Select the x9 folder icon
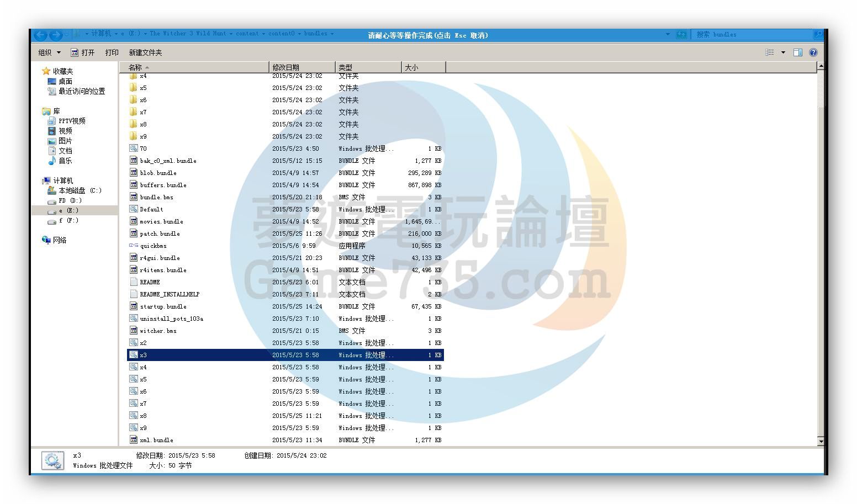 point(133,136)
